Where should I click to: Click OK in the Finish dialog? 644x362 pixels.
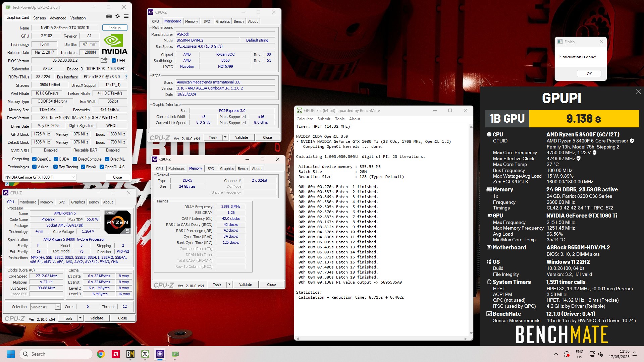point(589,74)
